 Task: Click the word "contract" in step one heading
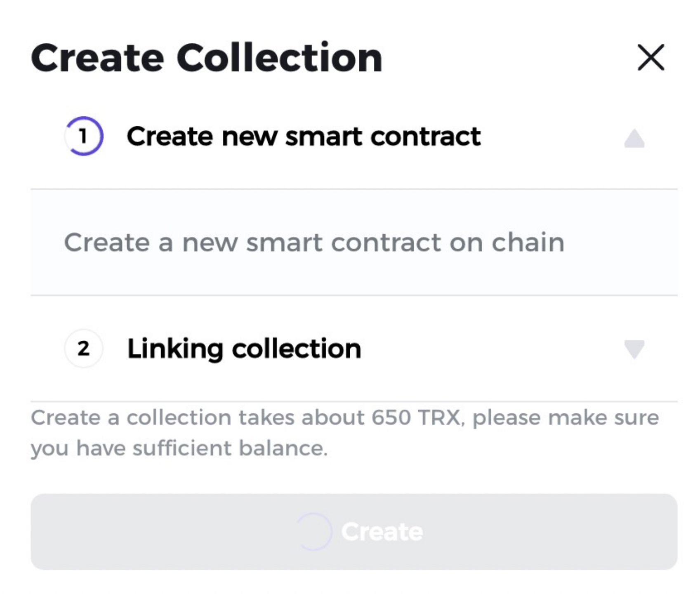pyautogui.click(x=425, y=136)
